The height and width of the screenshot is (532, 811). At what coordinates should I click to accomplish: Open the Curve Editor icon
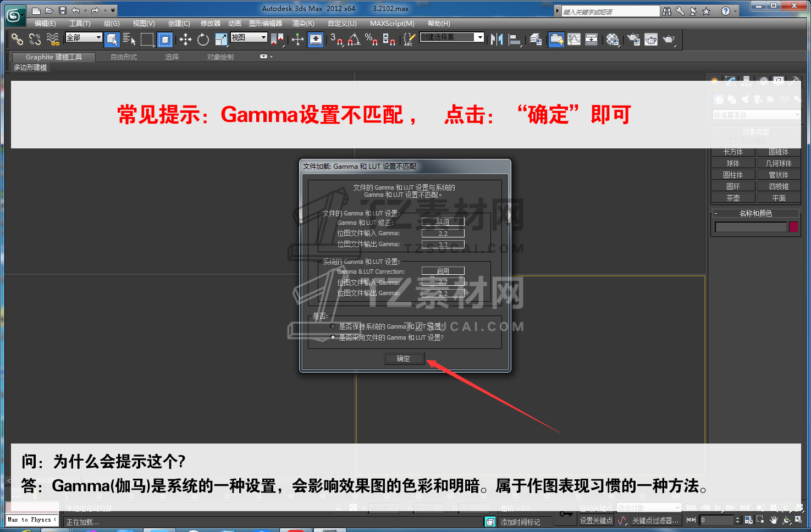(574, 39)
